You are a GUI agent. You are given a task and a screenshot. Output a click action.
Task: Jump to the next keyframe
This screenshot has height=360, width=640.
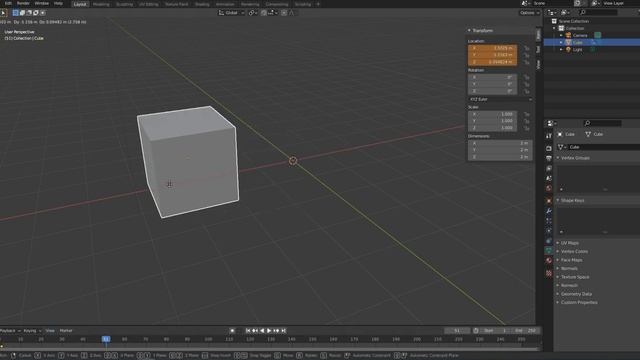pos(276,331)
